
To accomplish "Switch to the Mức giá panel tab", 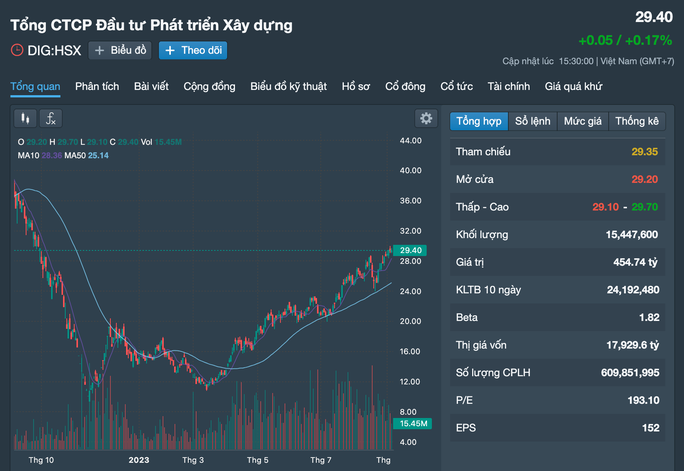I will (582, 121).
